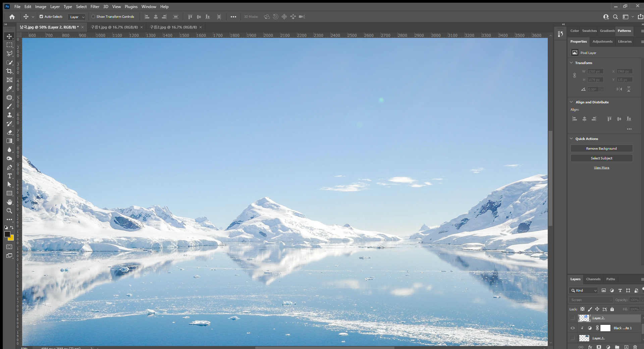Toggle lock position of layer

597,309
